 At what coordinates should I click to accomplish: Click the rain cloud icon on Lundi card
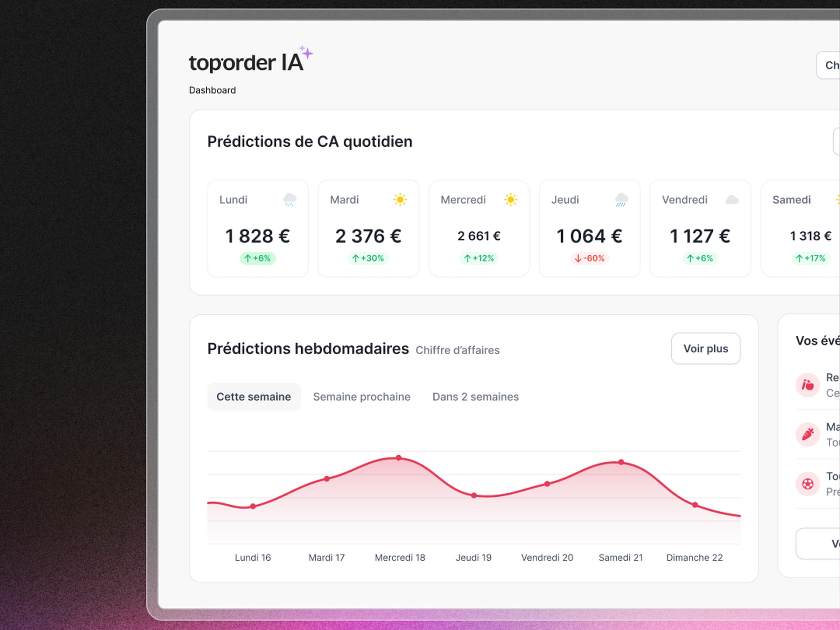[x=290, y=199]
